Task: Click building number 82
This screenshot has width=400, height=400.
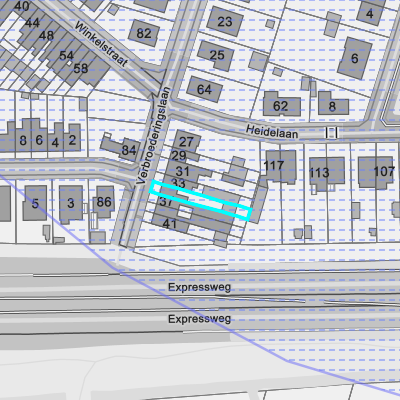Action: [x=144, y=33]
